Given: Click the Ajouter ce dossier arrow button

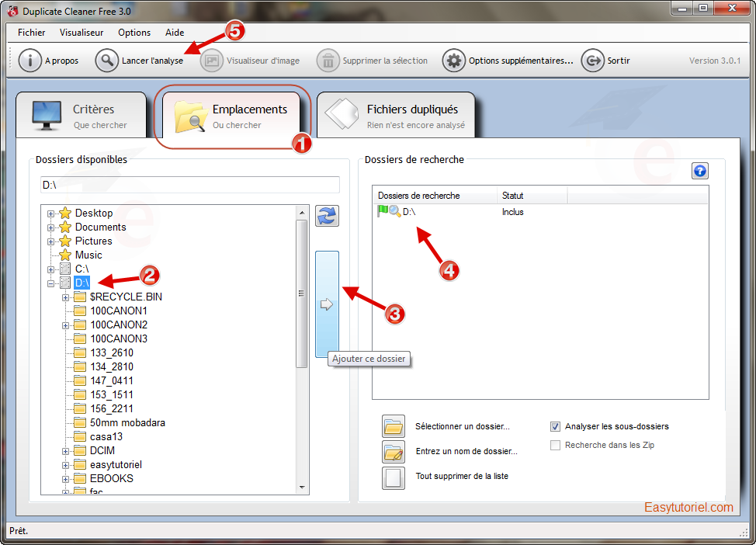Looking at the screenshot, I should (x=327, y=304).
